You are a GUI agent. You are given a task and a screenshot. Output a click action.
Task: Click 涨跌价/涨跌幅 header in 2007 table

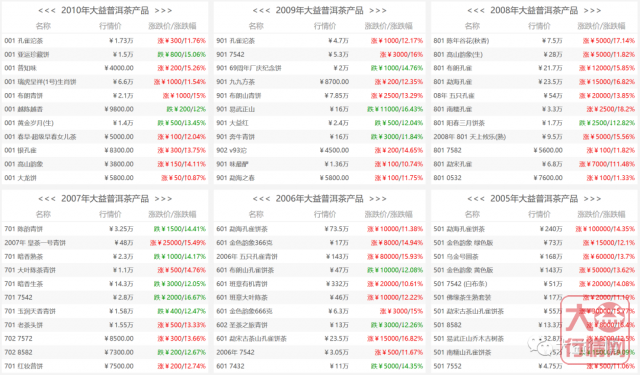tap(172, 214)
